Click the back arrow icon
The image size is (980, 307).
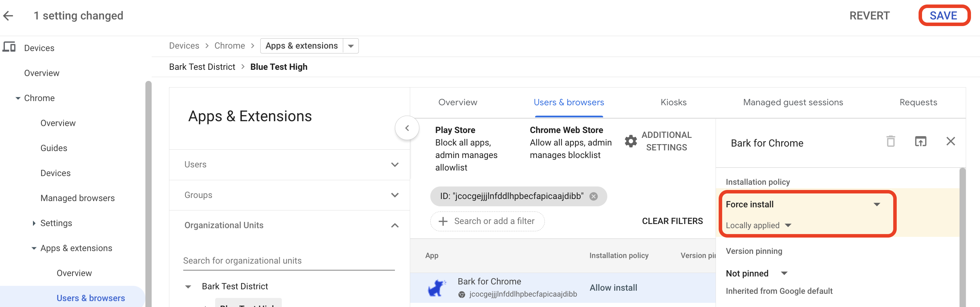(x=8, y=16)
